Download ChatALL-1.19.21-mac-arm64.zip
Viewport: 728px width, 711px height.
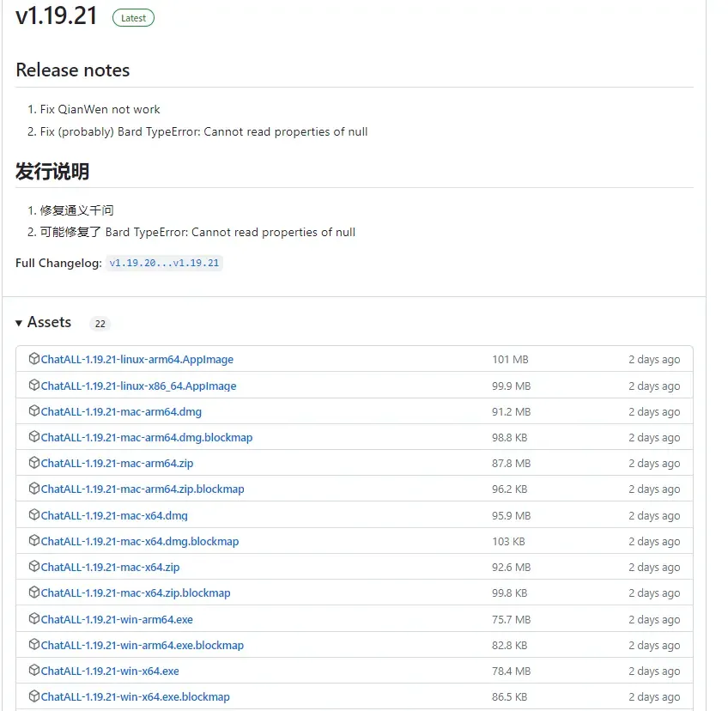117,464
